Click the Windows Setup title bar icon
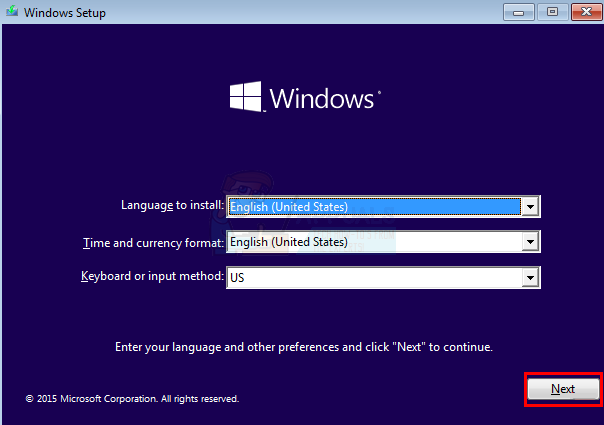 point(12,12)
